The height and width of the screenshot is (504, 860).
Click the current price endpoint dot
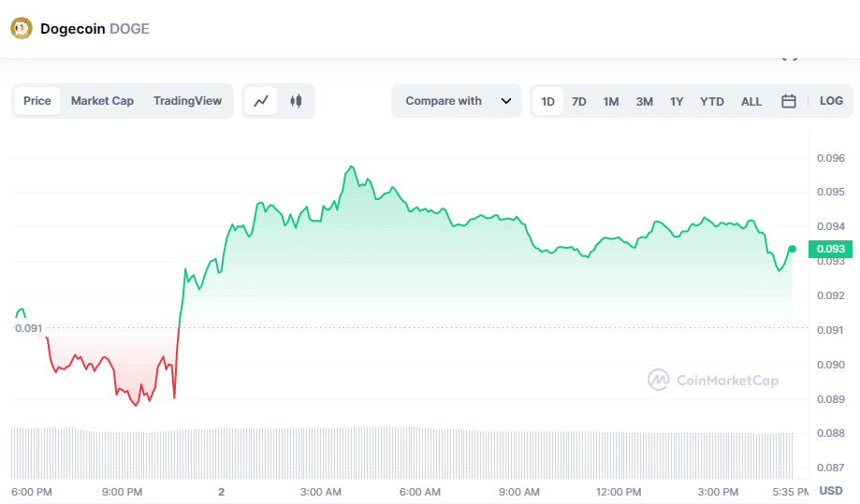tap(792, 249)
